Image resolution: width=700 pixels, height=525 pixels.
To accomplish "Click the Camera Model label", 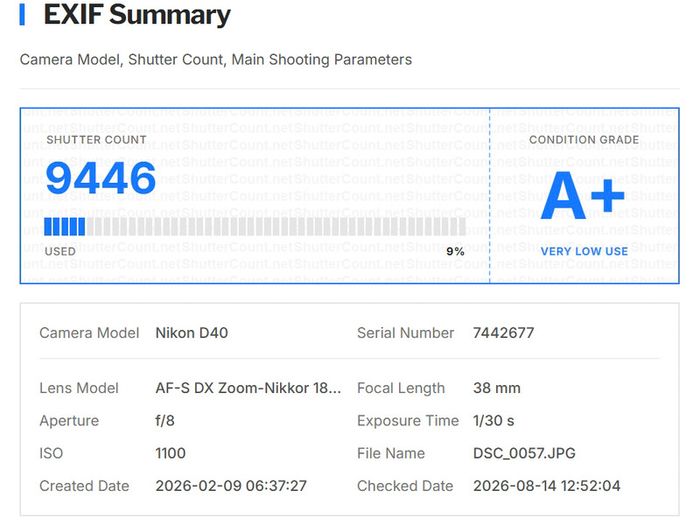I will (89, 333).
